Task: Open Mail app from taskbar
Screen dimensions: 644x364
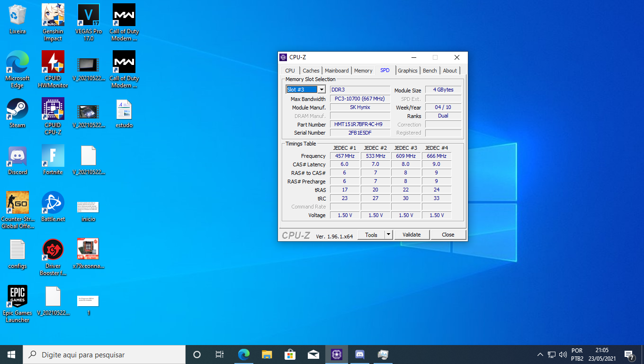Action: click(x=313, y=355)
